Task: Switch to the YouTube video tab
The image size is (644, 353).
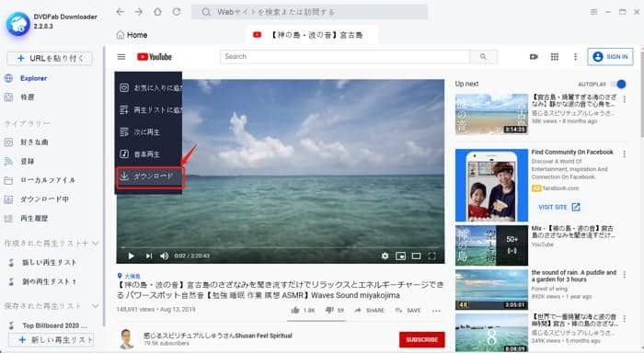Action: click(x=312, y=35)
